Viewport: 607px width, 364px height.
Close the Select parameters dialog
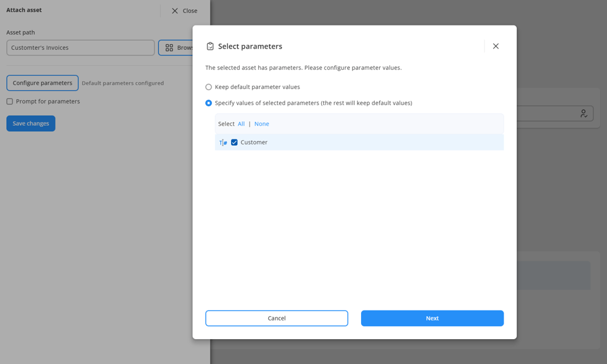[x=496, y=46]
